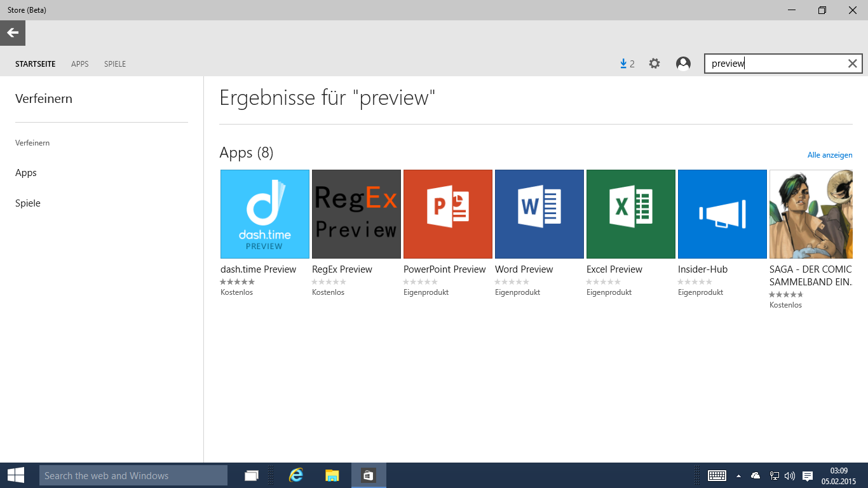Click the 'Alle anzeigen' link

pyautogui.click(x=830, y=155)
